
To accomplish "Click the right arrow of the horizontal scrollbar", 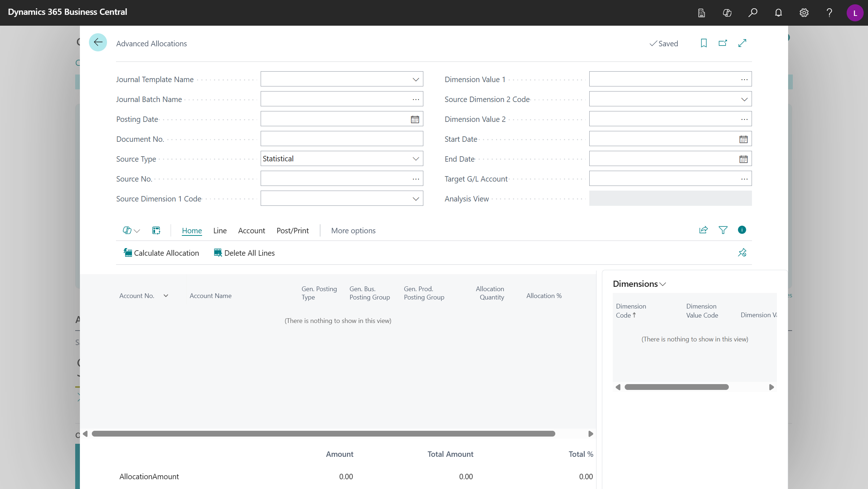I will pyautogui.click(x=591, y=434).
